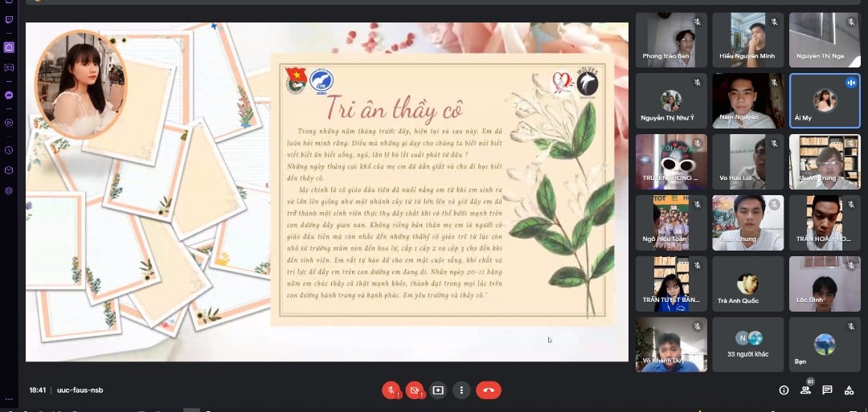Open Messenger from the left sidebar
The width and height of the screenshot is (868, 412).
(9, 95)
